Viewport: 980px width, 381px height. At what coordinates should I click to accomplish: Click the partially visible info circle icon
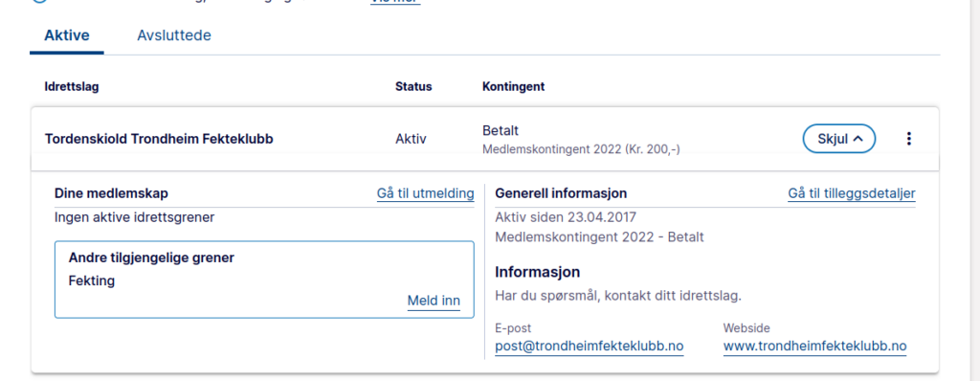click(x=38, y=2)
